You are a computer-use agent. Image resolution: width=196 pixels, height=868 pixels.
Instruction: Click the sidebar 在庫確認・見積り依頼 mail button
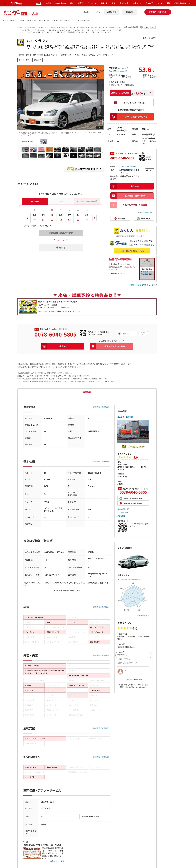[x=132, y=196]
